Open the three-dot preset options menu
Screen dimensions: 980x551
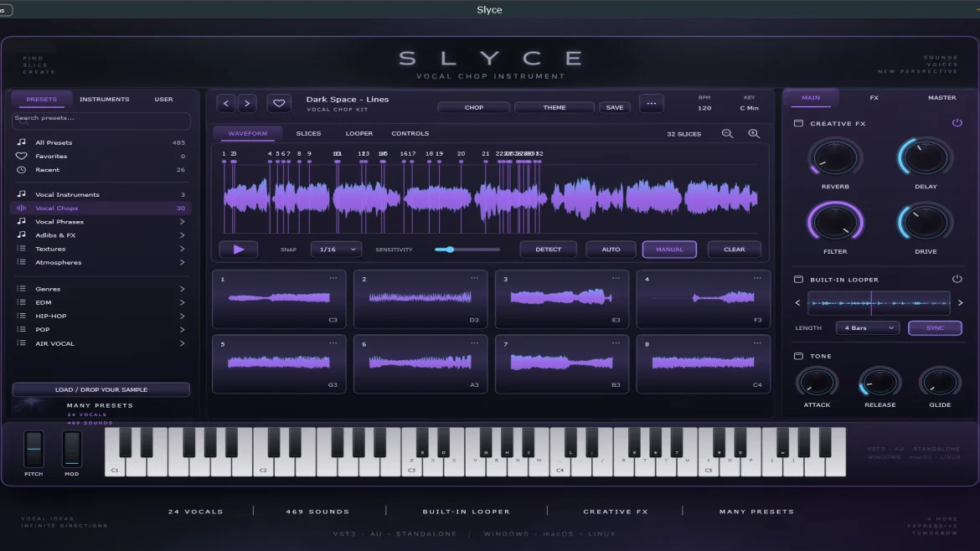point(652,104)
